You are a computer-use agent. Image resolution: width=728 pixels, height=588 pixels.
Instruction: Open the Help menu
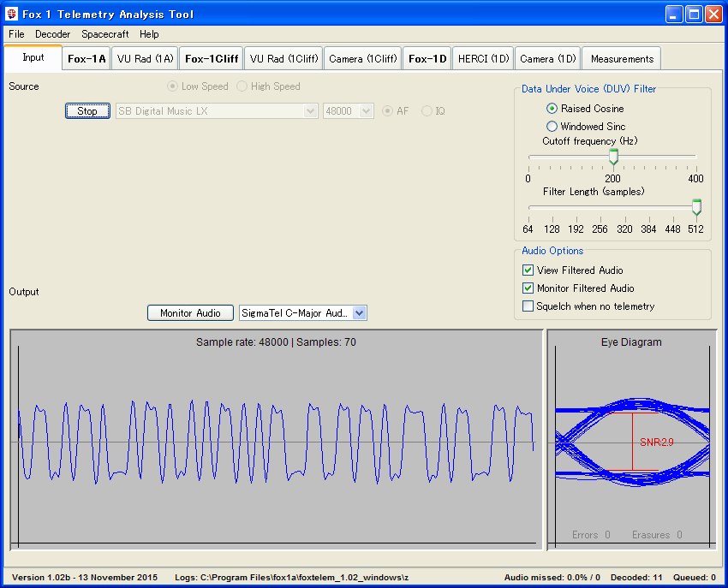coord(149,34)
